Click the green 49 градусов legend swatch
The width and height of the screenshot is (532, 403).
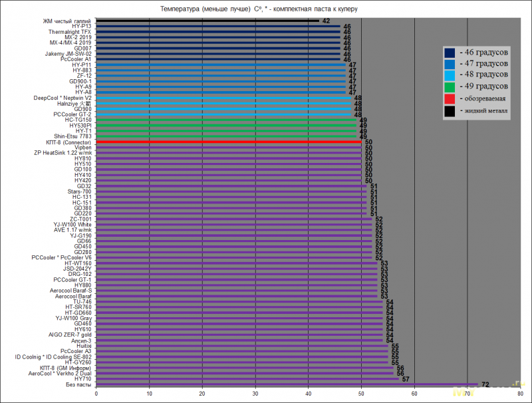[x=450, y=86]
